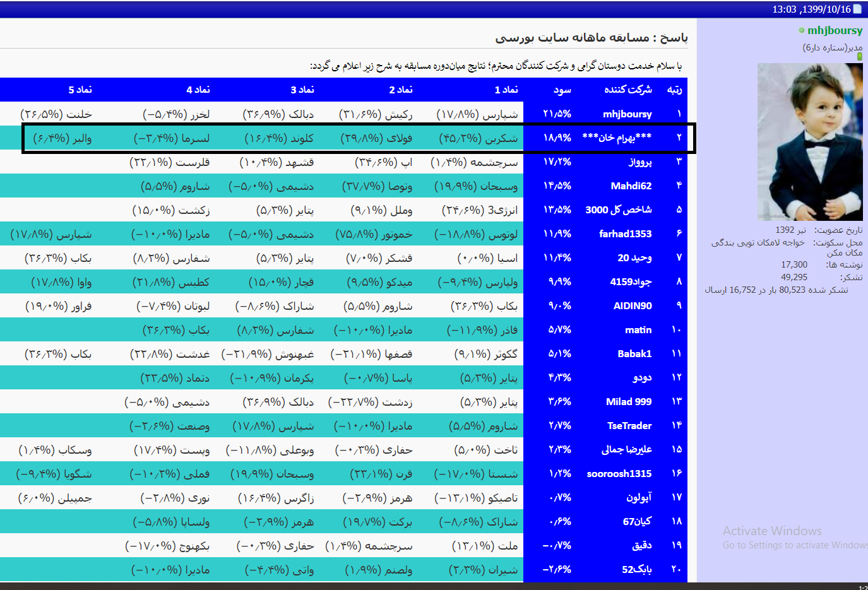
Task: Click profit value ۱۷/۲% in row 3
Action: [557, 162]
